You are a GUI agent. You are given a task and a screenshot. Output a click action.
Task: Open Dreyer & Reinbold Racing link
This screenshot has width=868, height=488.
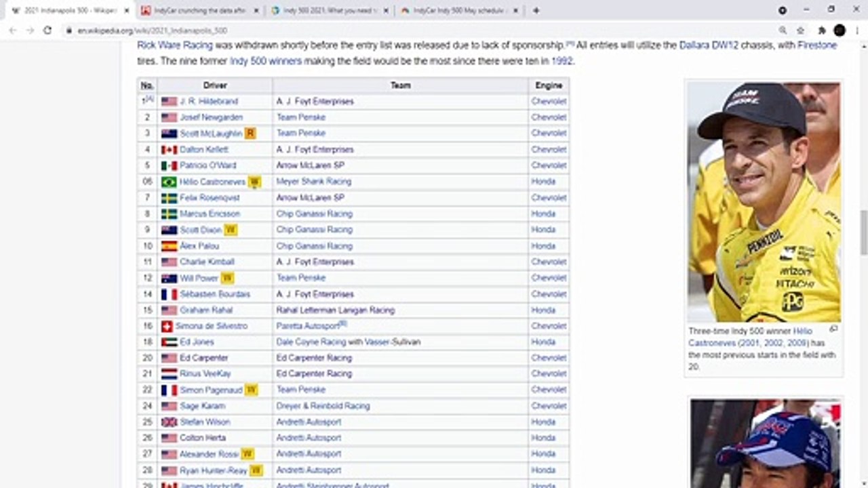323,406
